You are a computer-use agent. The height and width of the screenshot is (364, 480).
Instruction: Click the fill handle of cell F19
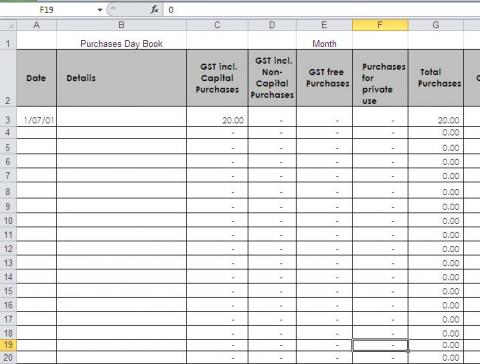click(x=408, y=350)
